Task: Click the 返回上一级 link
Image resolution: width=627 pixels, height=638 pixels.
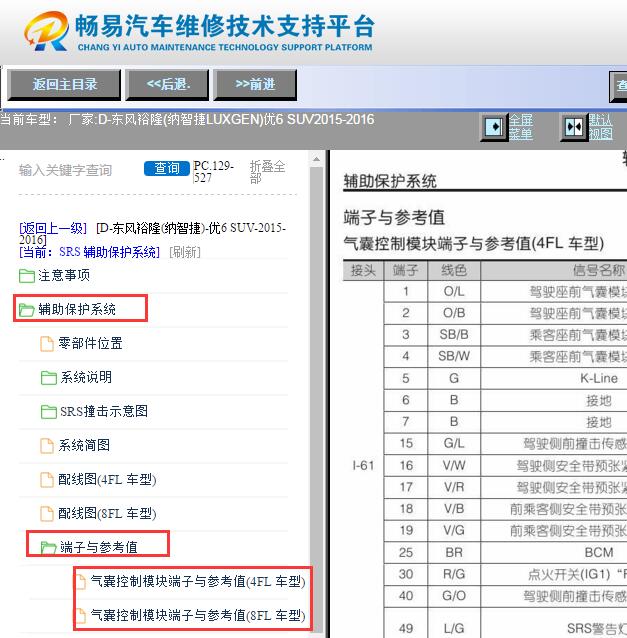Action: (53, 228)
